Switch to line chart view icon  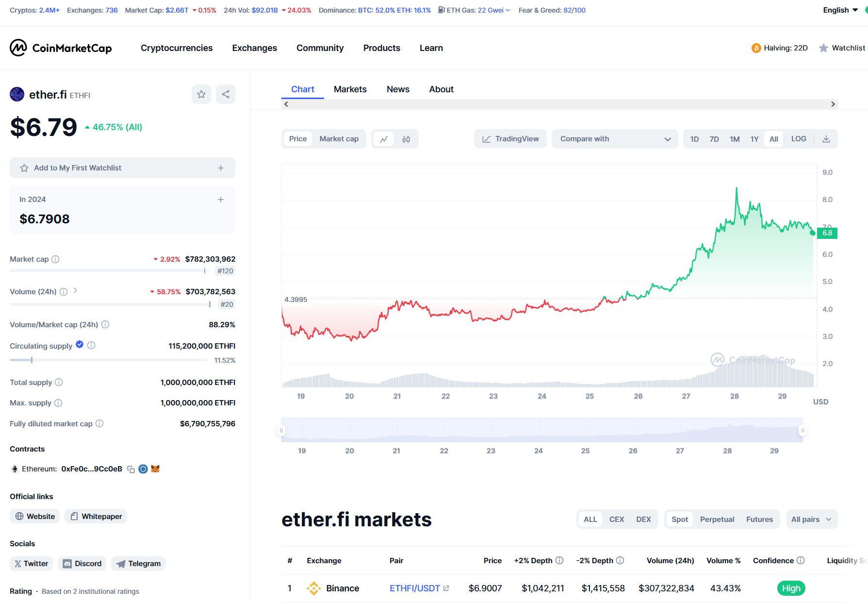[x=384, y=139]
